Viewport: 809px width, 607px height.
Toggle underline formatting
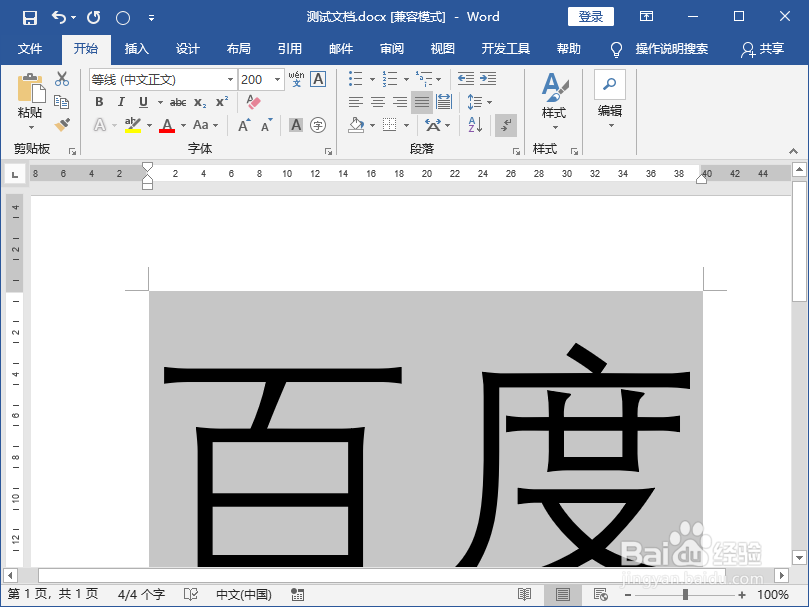(x=143, y=102)
